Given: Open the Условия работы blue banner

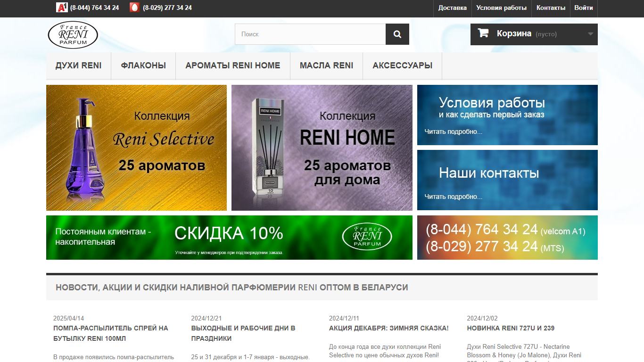Looking at the screenshot, I should pyautogui.click(x=507, y=115).
